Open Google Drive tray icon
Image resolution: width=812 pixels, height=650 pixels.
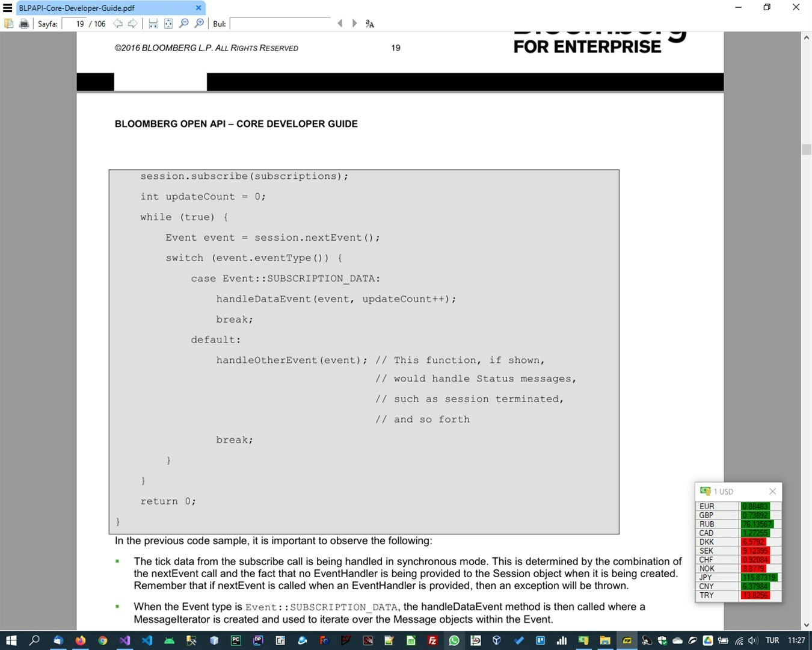click(708, 640)
